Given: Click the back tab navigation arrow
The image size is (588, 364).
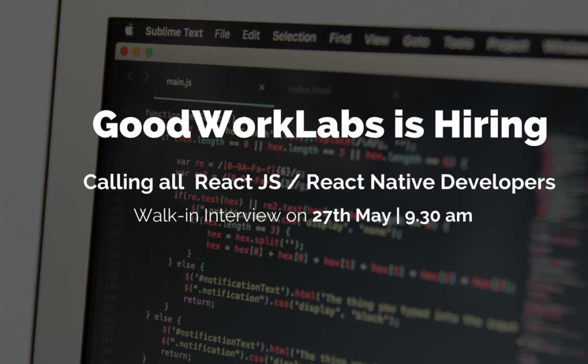Looking at the screenshot, I should [130, 76].
